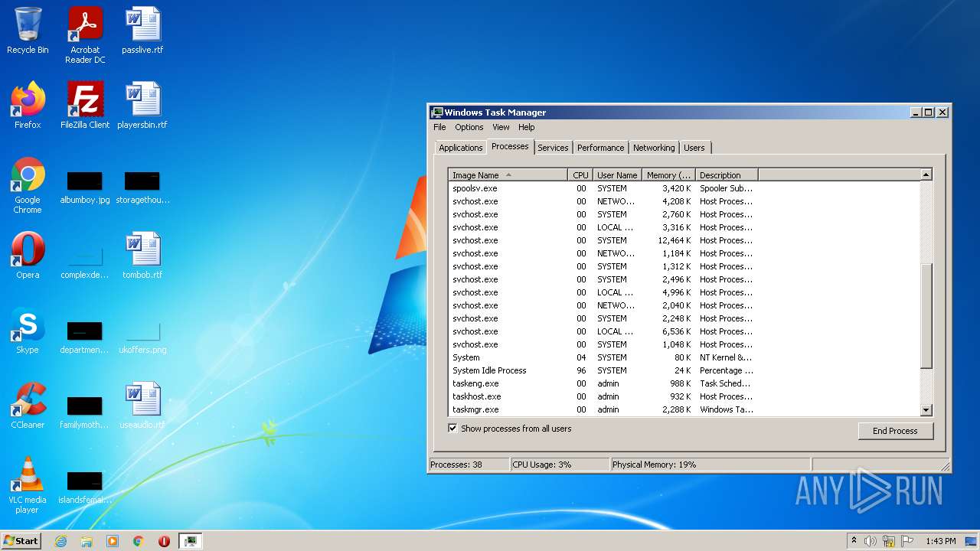Open the File menu in Task Manager
980x551 pixels.
coord(439,127)
